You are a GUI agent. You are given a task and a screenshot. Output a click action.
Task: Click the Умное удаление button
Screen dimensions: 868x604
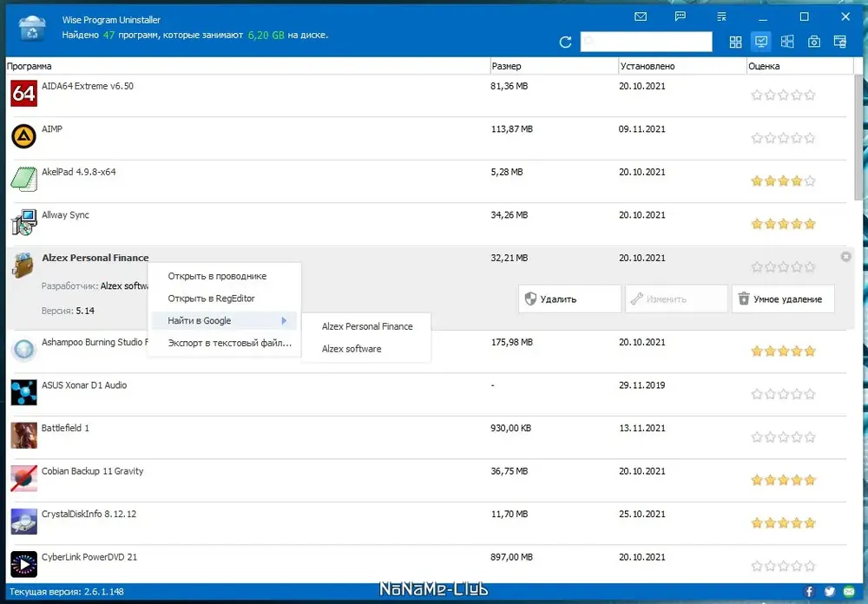[x=783, y=299]
